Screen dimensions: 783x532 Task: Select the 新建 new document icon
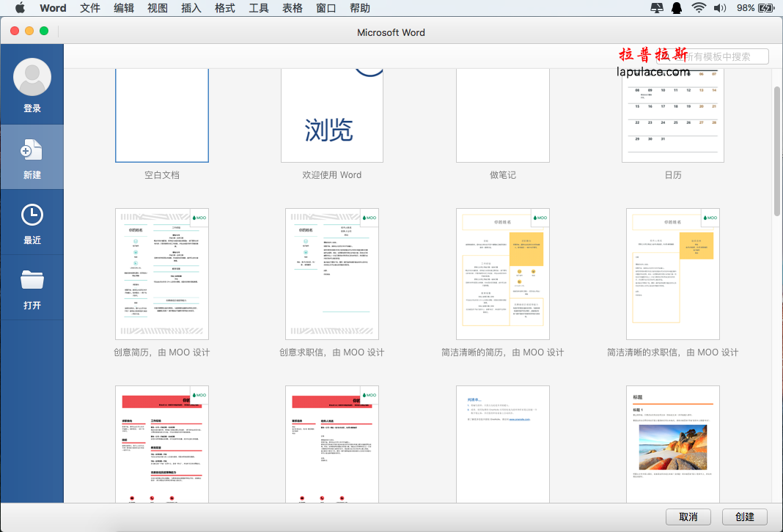pyautogui.click(x=32, y=149)
